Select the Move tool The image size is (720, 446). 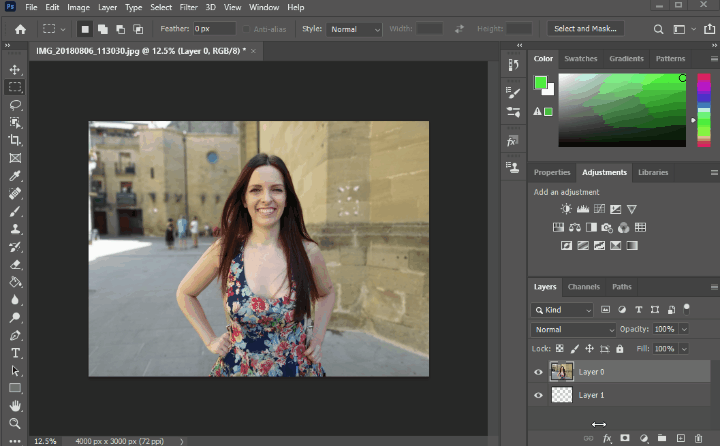coord(15,69)
